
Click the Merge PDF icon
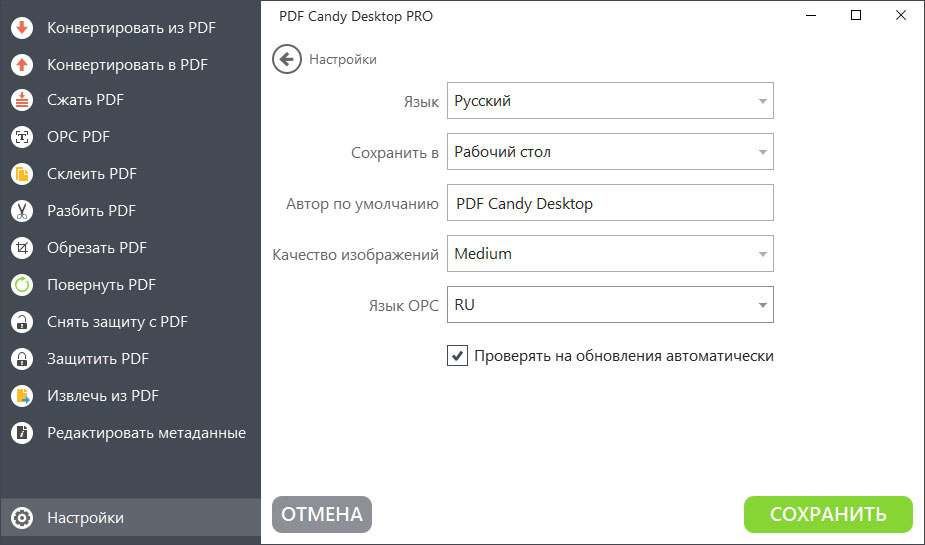pos(22,174)
